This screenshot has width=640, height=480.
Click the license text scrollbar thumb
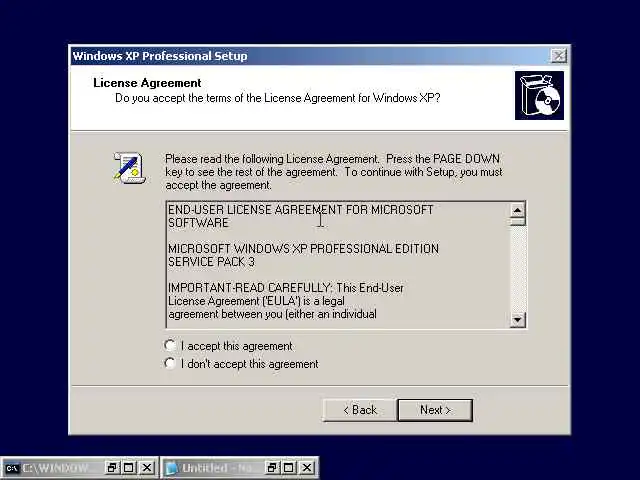517,222
